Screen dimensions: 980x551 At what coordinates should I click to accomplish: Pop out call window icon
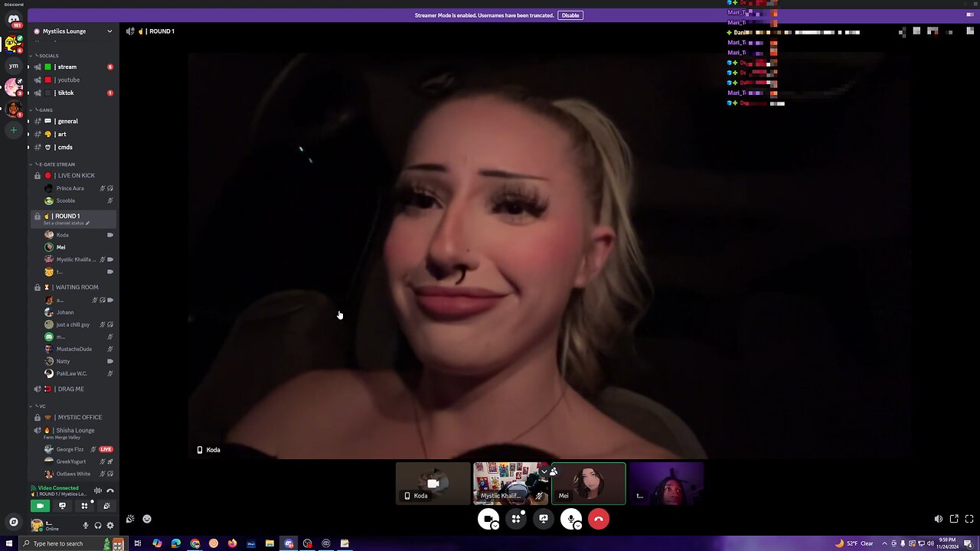(x=954, y=519)
